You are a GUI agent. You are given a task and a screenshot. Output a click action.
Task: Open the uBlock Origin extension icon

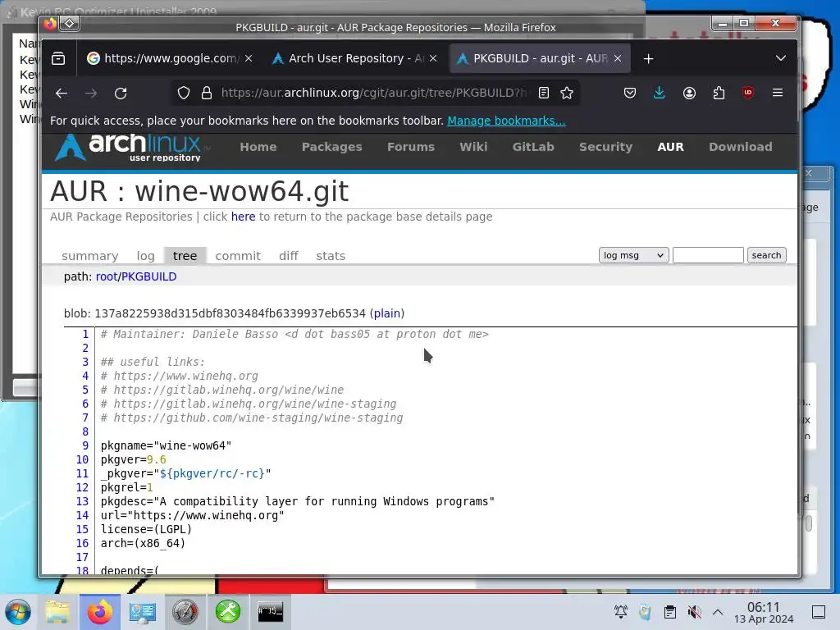748,93
